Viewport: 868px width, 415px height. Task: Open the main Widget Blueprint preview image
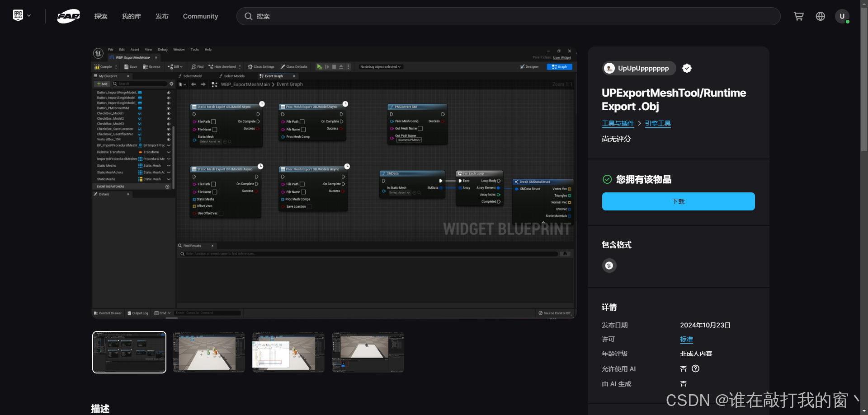point(334,183)
